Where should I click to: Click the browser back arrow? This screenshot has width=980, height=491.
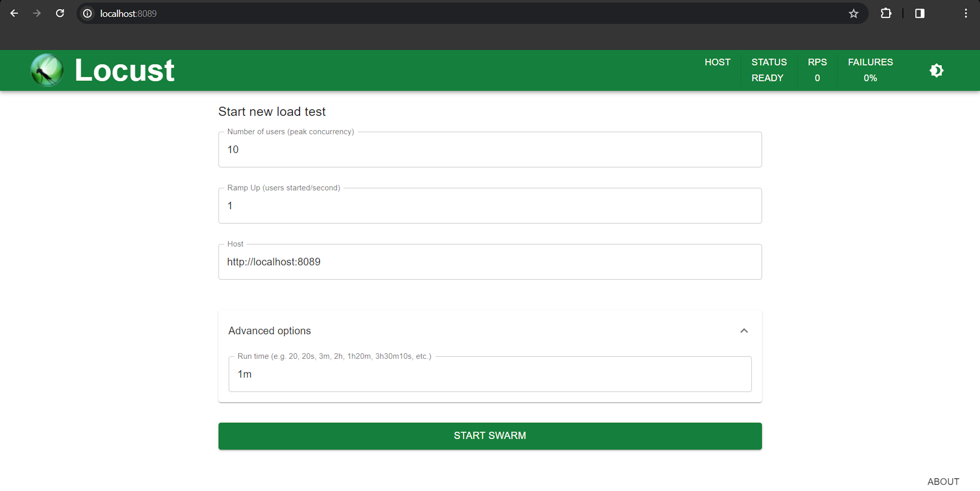[14, 14]
